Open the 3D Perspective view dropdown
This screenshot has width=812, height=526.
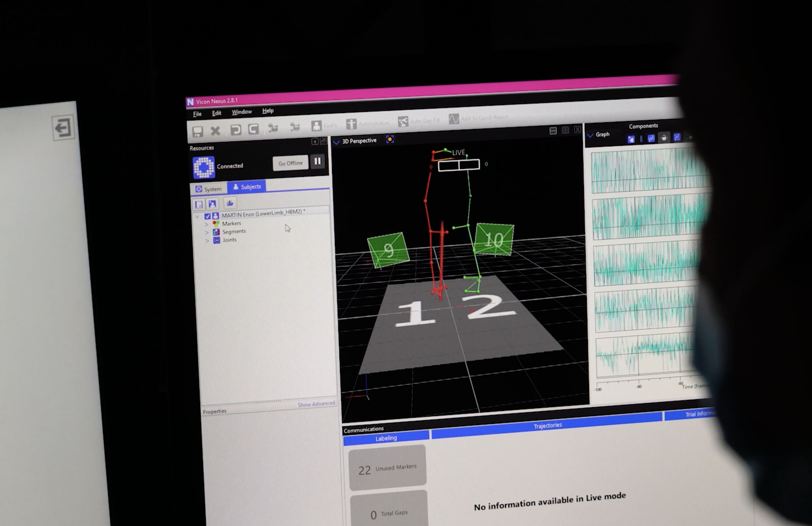[336, 142]
